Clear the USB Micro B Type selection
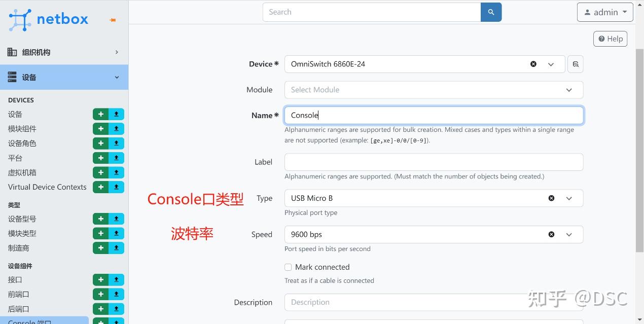Image resolution: width=644 pixels, height=324 pixels. click(x=551, y=198)
